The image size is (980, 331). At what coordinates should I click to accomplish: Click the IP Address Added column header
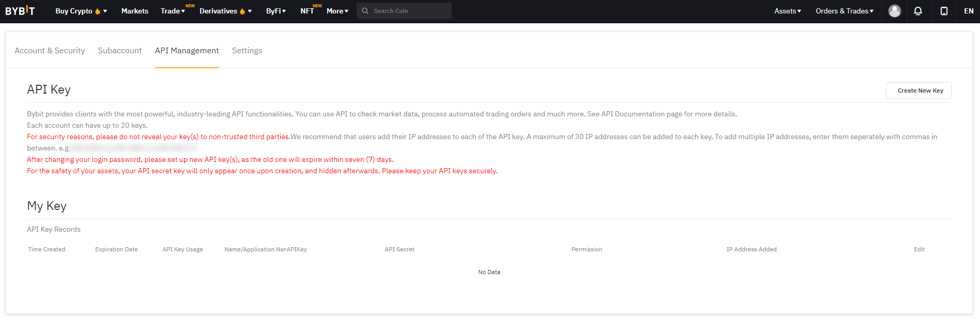pyautogui.click(x=752, y=249)
